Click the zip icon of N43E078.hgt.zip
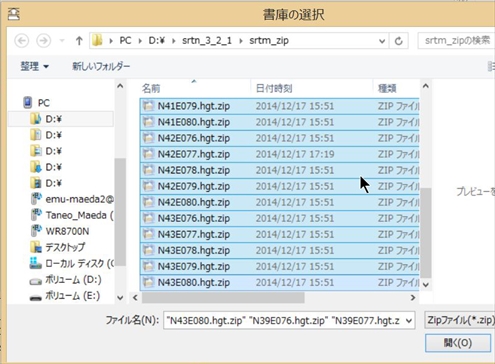Image resolution: width=495 pixels, height=364 pixels. pos(148,250)
